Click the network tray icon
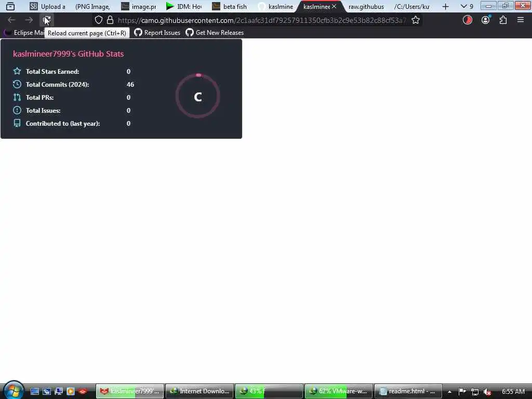The height and width of the screenshot is (399, 532). tap(475, 392)
